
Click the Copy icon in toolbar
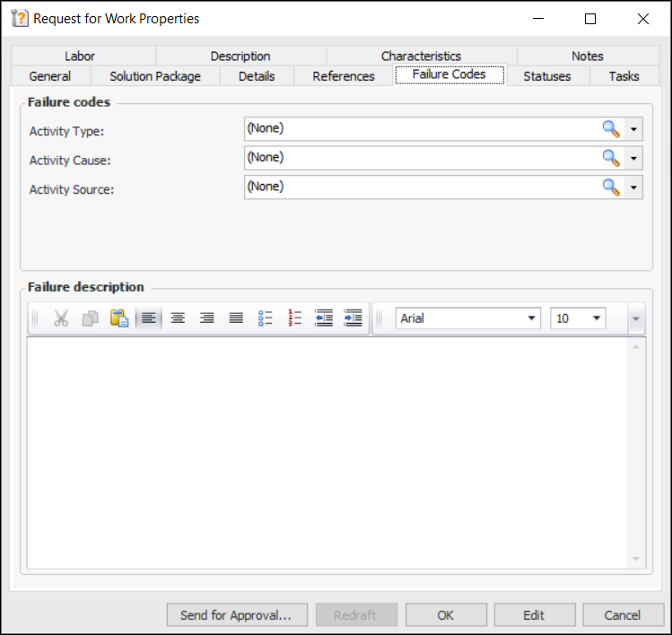(90, 318)
